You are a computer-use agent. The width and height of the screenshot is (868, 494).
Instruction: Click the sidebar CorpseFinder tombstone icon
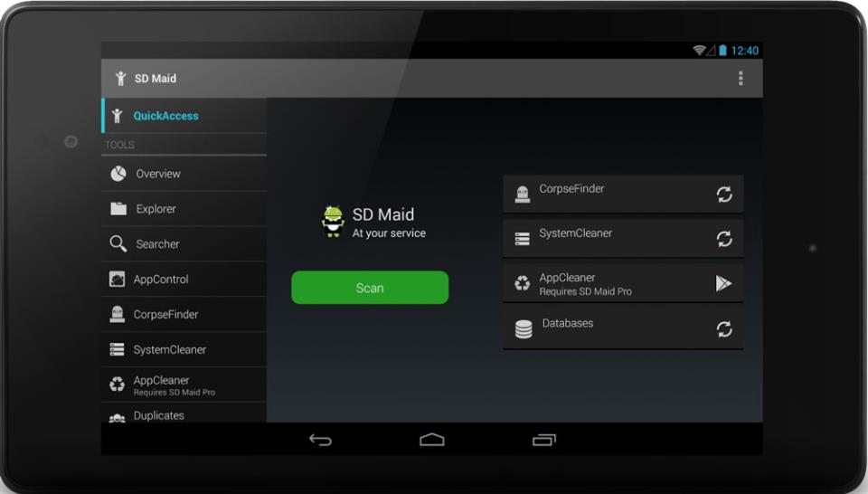[117, 314]
